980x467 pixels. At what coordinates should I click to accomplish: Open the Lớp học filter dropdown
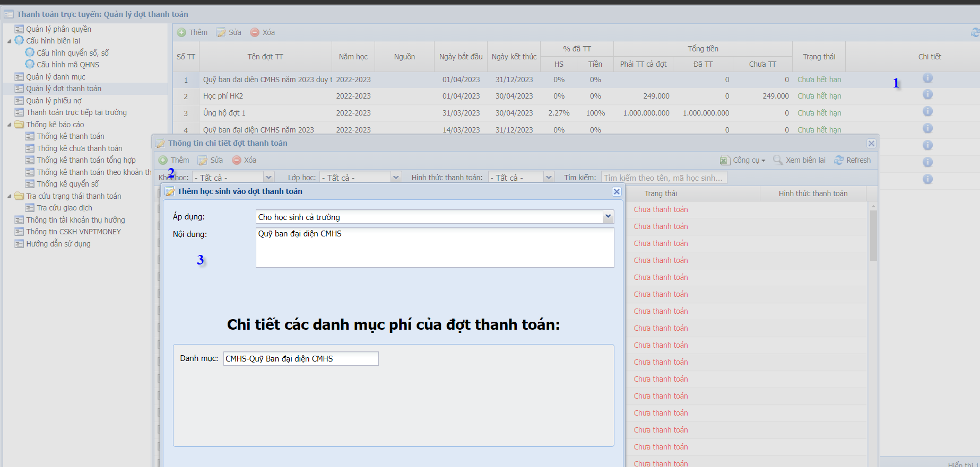[395, 178]
